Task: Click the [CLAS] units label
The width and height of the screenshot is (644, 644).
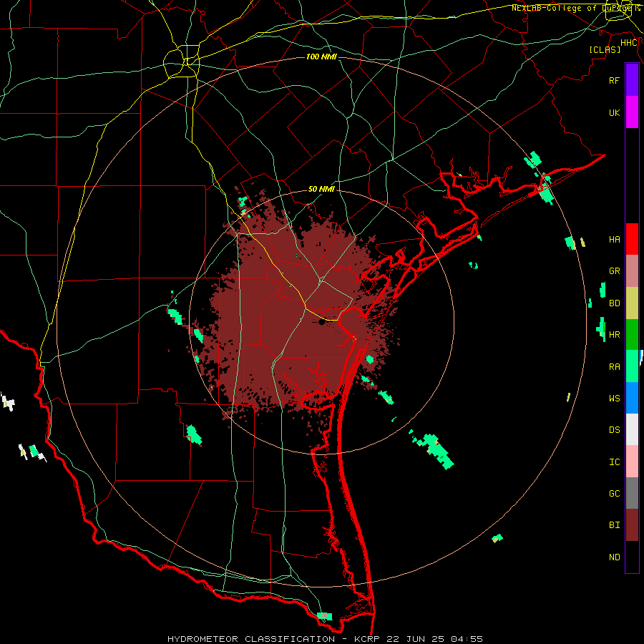Action: pos(605,49)
